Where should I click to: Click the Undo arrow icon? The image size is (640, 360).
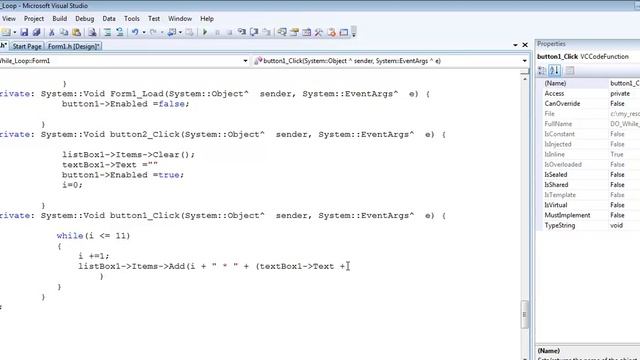click(135, 32)
